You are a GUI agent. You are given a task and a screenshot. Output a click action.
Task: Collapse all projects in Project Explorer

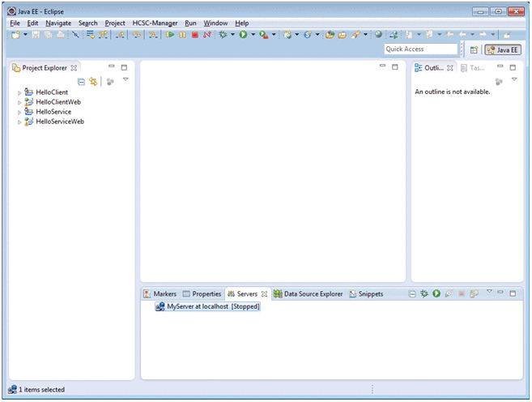[x=81, y=82]
